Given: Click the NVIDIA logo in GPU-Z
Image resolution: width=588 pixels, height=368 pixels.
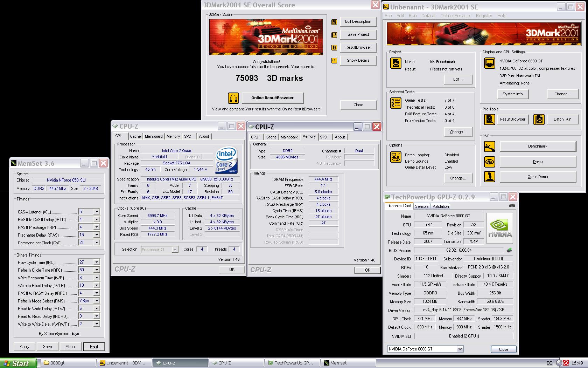Looking at the screenshot, I should 500,228.
